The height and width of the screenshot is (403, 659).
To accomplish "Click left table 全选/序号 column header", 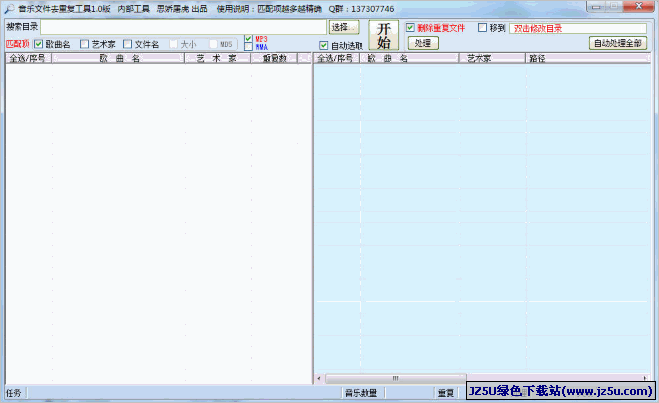I will 28,58.
